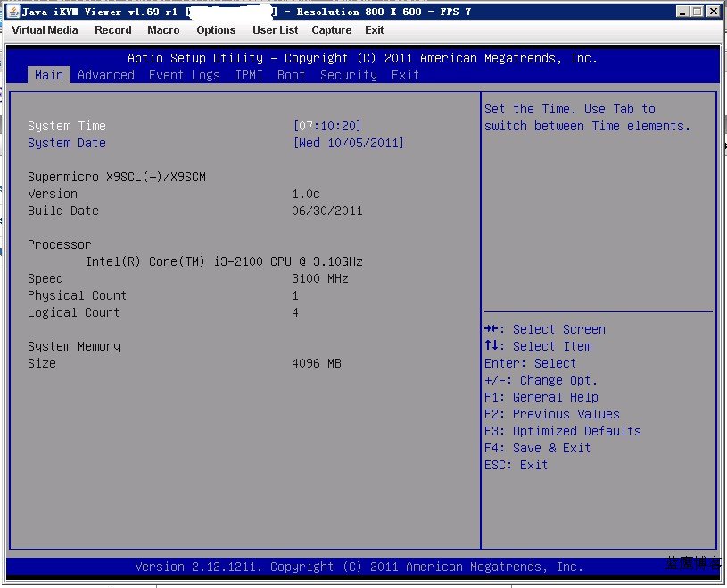Image resolution: width=727 pixels, height=588 pixels.
Task: Switch to the Boot tab
Action: coord(291,75)
